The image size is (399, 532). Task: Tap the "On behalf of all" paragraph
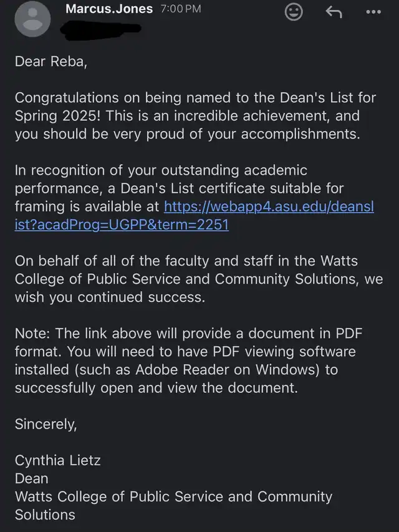point(199,279)
